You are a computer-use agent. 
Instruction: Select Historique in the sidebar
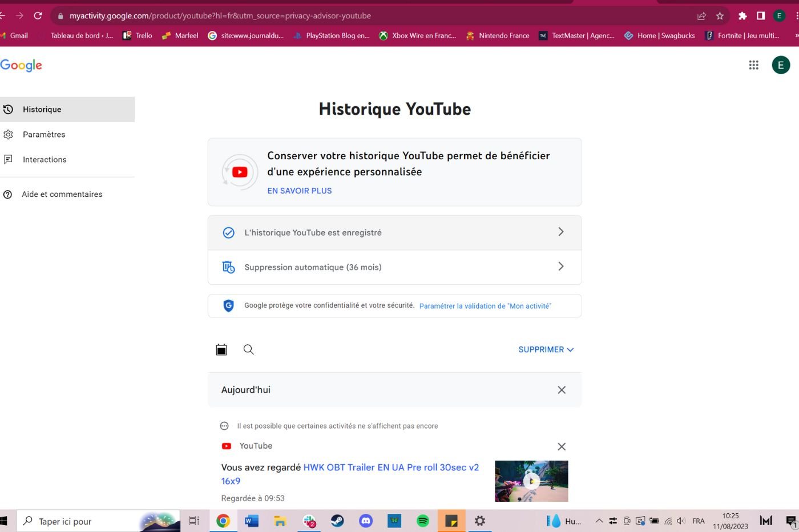click(67, 110)
